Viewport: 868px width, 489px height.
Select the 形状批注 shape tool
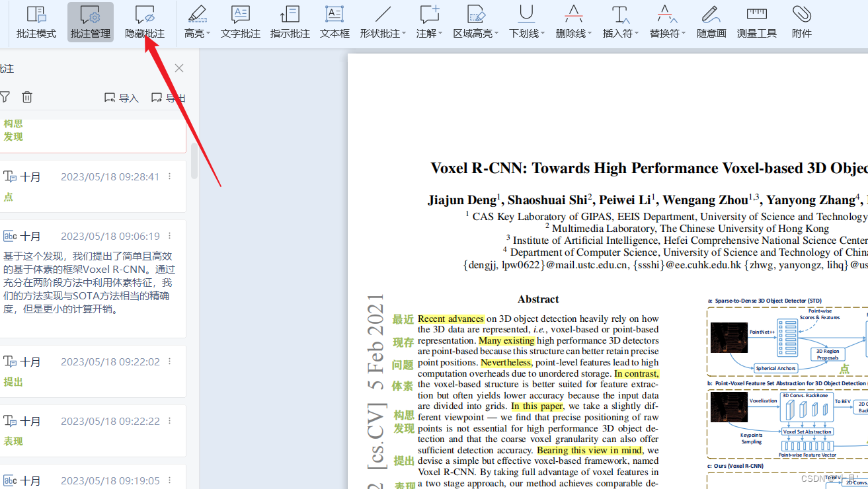(x=380, y=22)
